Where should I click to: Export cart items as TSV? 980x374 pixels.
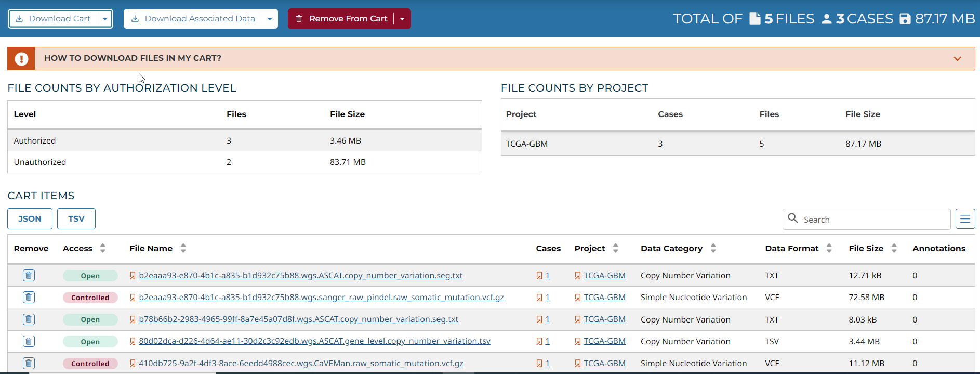coord(76,219)
